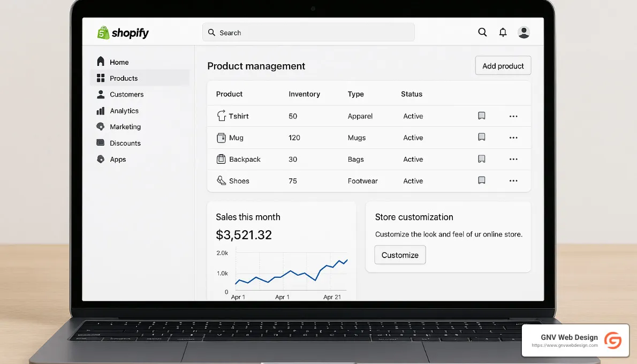The image size is (637, 364).
Task: Click the Tshirt product icon
Action: (x=222, y=116)
